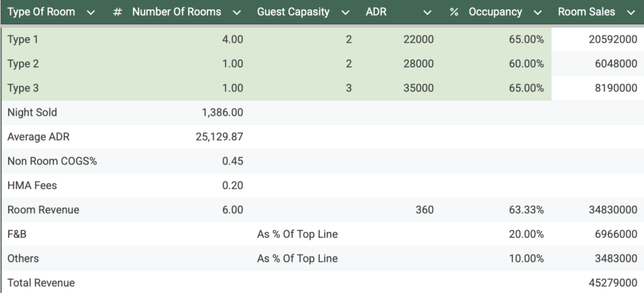Select the Type 1 room row label
The height and width of the screenshot is (293, 644).
pyautogui.click(x=23, y=40)
